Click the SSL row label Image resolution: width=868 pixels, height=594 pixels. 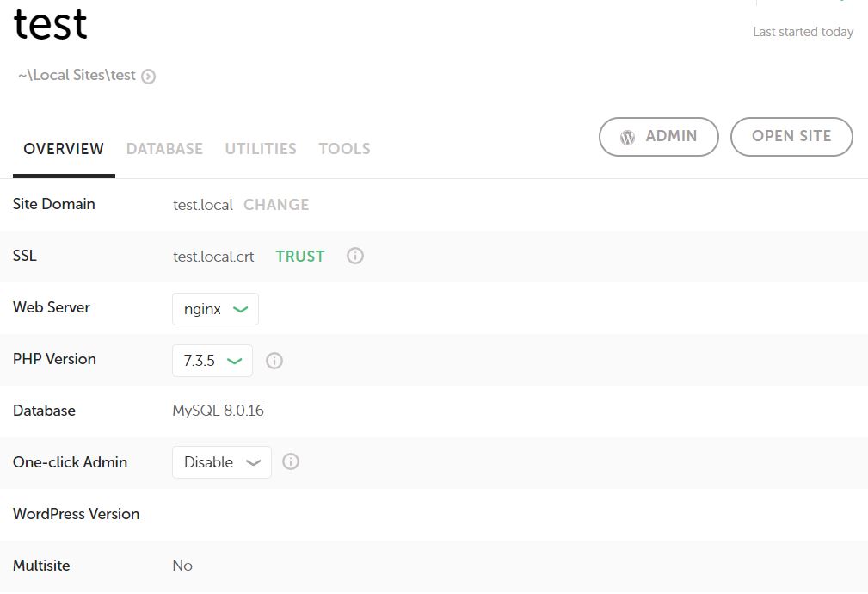click(24, 256)
